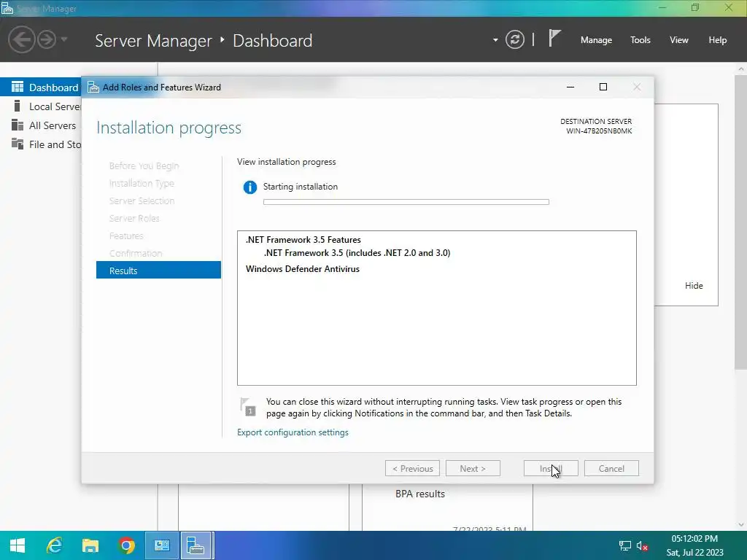Open the Notifications flag
Screen dimensions: 747x560
click(x=554, y=38)
